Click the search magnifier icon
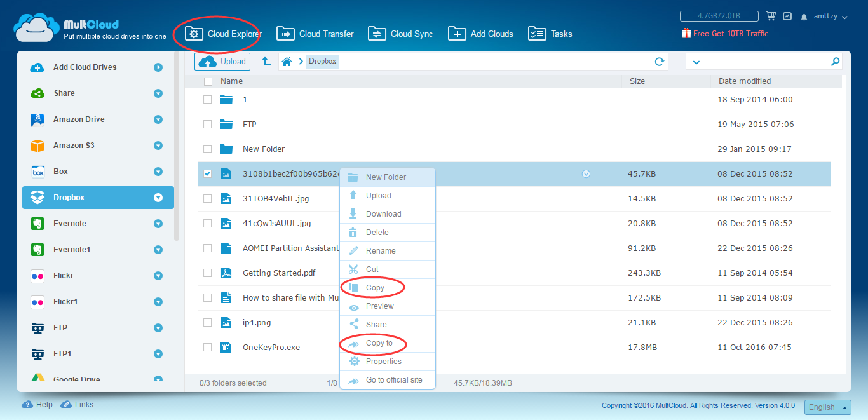The width and height of the screenshot is (868, 420). [x=835, y=62]
